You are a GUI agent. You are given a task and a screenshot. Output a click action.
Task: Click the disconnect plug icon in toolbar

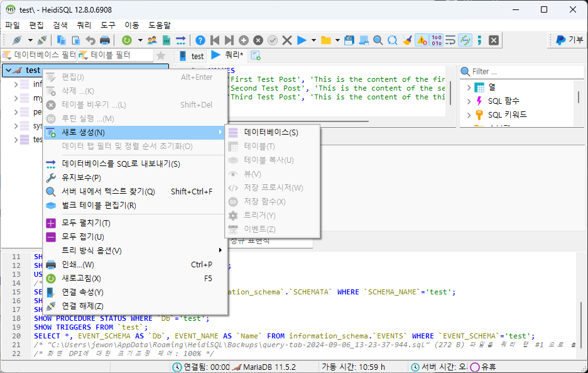[x=42, y=40]
